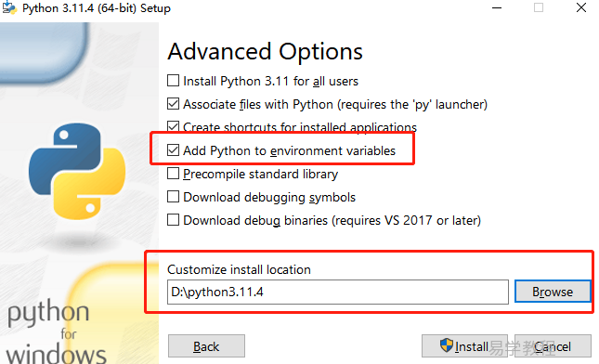Enable Precompile standard library option
Image resolution: width=599 pixels, height=364 pixels.
[173, 174]
